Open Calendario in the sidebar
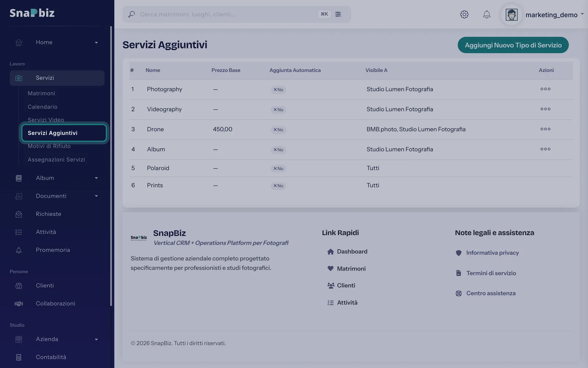 click(43, 107)
